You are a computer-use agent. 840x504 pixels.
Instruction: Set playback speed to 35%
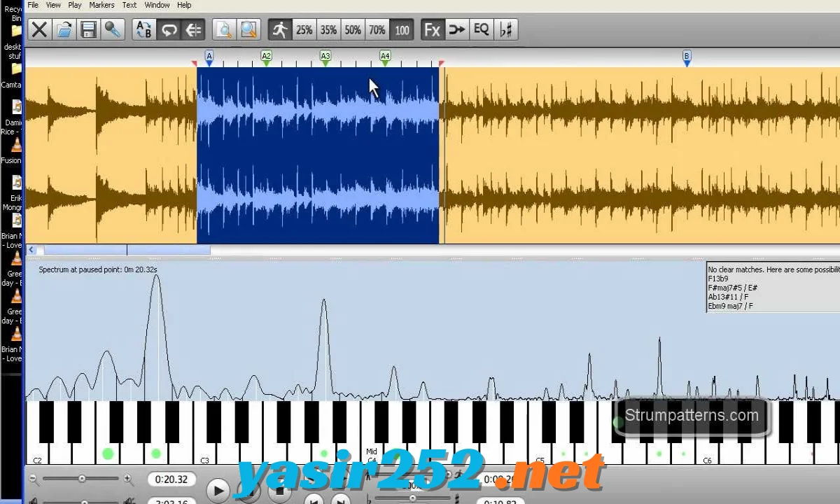328,29
